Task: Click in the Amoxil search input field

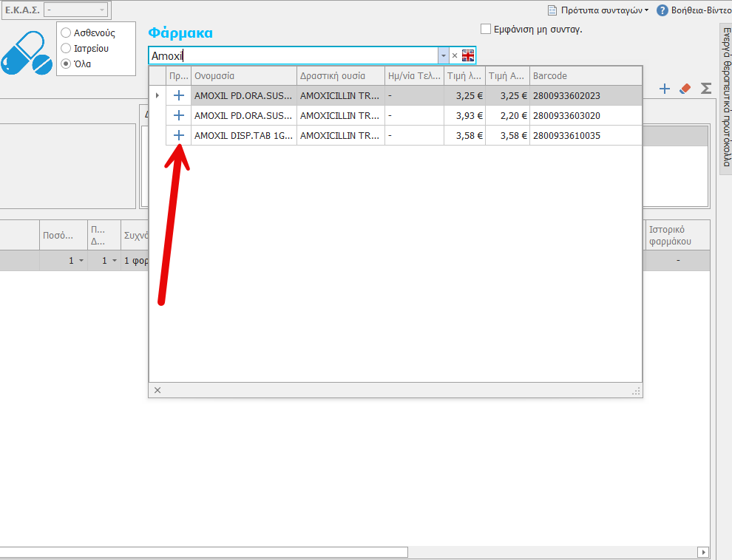Action: tap(296, 55)
